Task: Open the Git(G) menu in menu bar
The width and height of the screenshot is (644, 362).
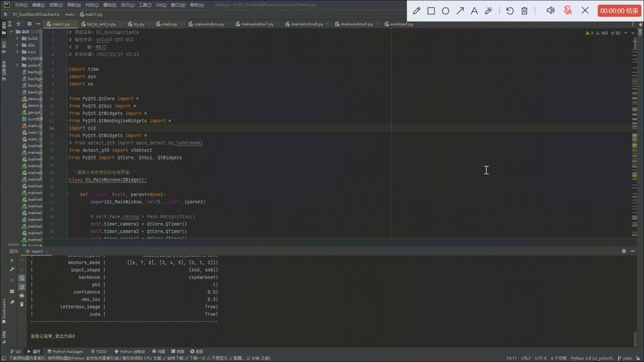Action: (x=161, y=5)
